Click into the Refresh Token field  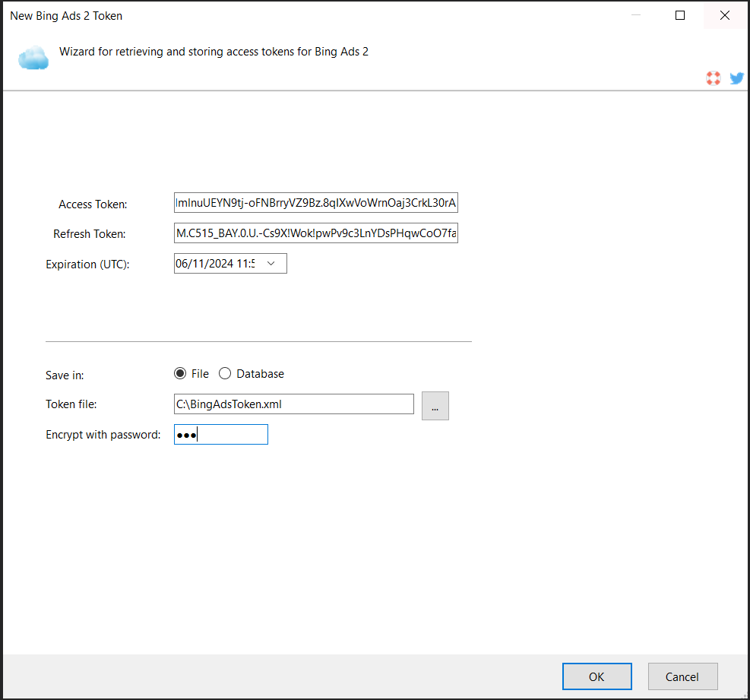click(315, 233)
